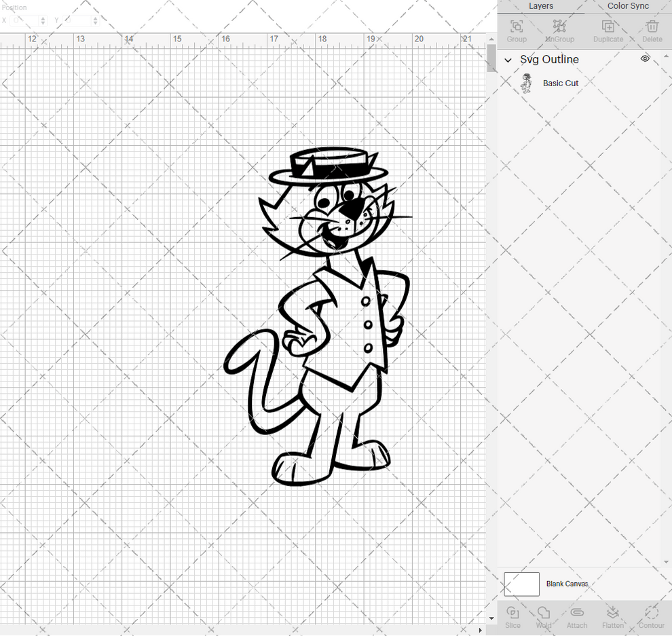This screenshot has height=636, width=672.
Task: Click the Delete icon in the top toolbar
Action: click(x=652, y=27)
